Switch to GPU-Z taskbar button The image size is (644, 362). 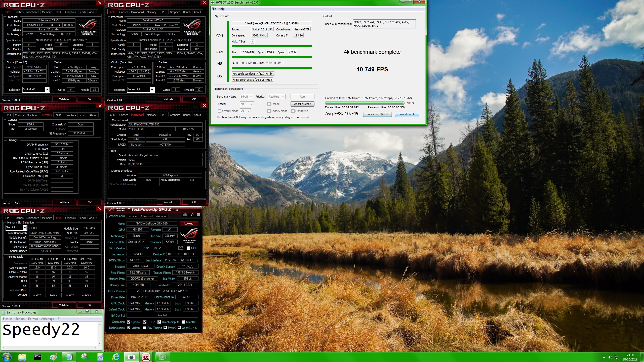163,357
